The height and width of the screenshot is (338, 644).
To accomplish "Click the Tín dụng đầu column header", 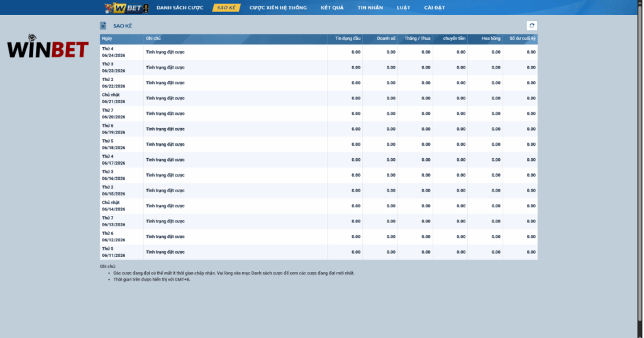I will point(345,38).
